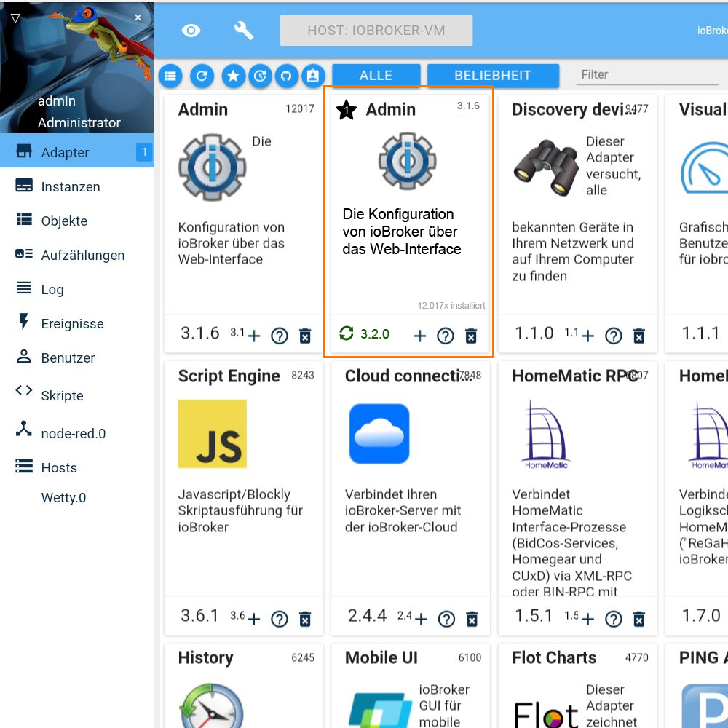Click the binoculars Discovery image

(546, 167)
